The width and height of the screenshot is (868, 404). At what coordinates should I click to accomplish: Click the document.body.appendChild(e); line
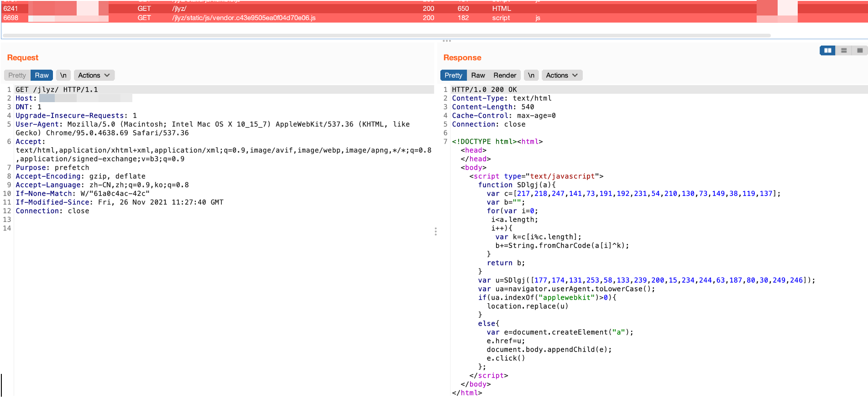click(x=549, y=349)
